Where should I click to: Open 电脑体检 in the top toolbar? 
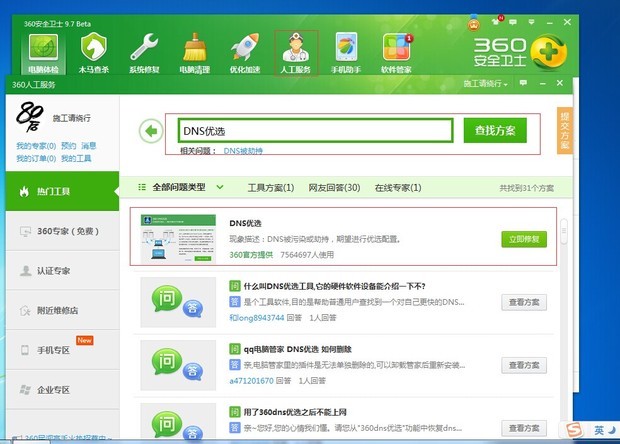[43, 53]
